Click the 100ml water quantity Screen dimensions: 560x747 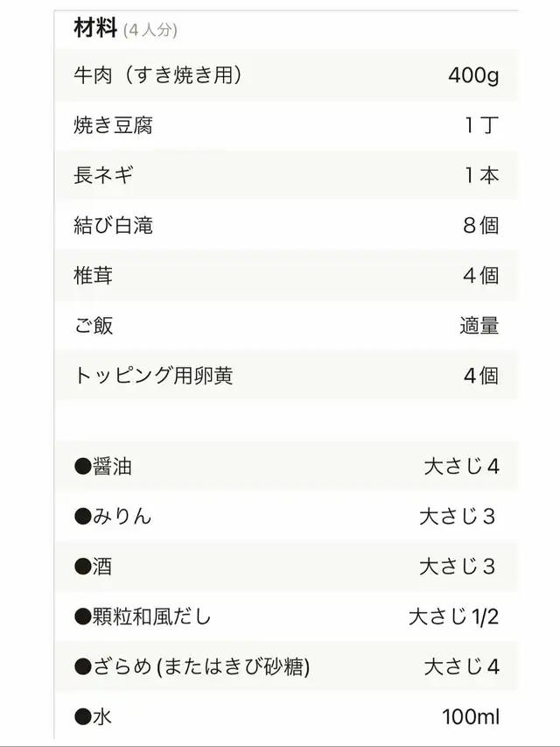(471, 717)
